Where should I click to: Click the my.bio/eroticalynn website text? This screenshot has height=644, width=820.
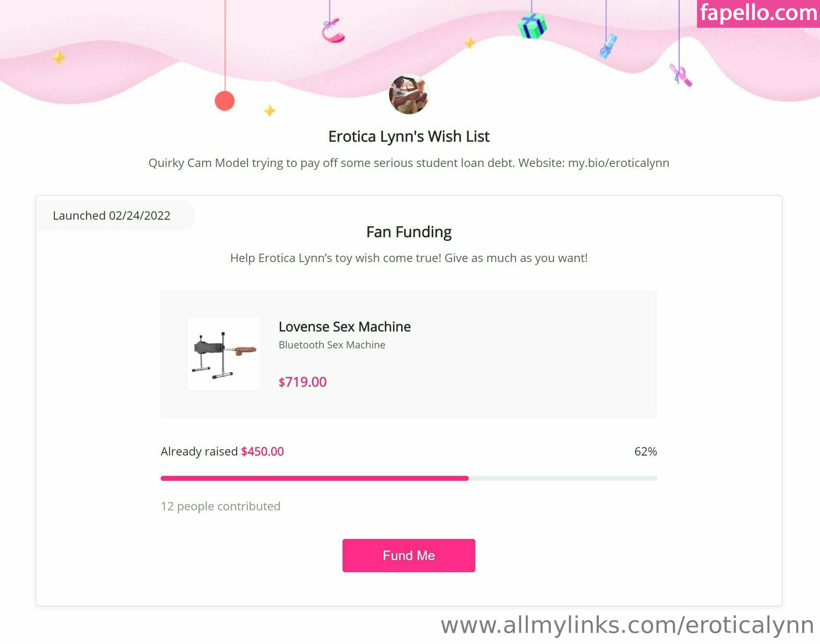coord(618,163)
